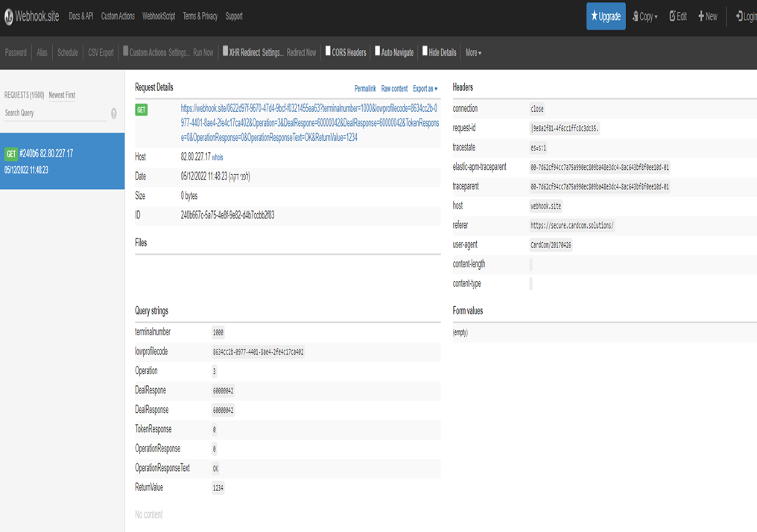The height and width of the screenshot is (532, 757).
Task: Open Docs & API menu item
Action: (80, 16)
